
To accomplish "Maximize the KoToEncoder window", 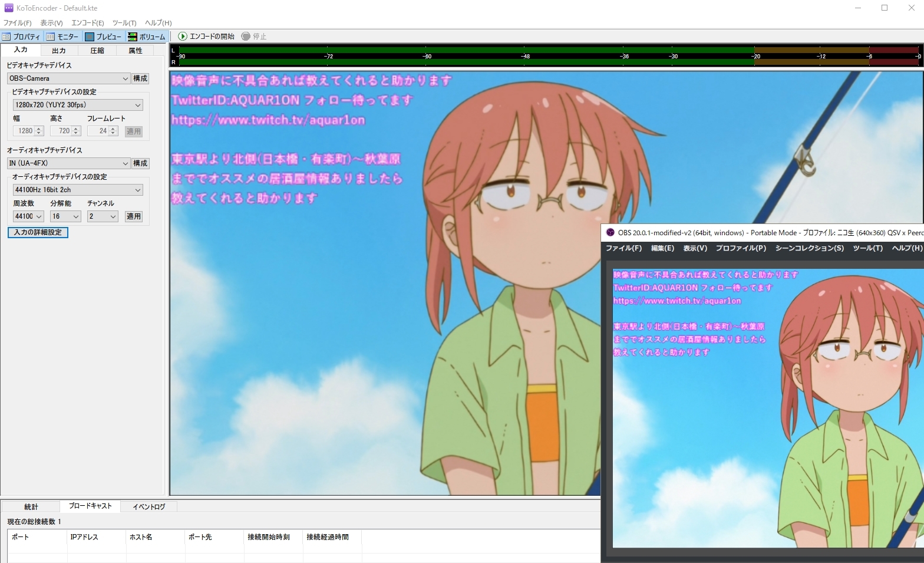I will click(x=885, y=8).
